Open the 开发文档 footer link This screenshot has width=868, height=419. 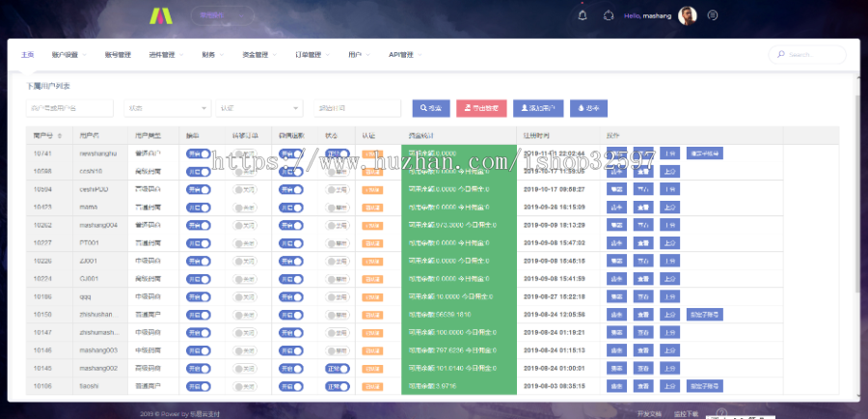(649, 413)
